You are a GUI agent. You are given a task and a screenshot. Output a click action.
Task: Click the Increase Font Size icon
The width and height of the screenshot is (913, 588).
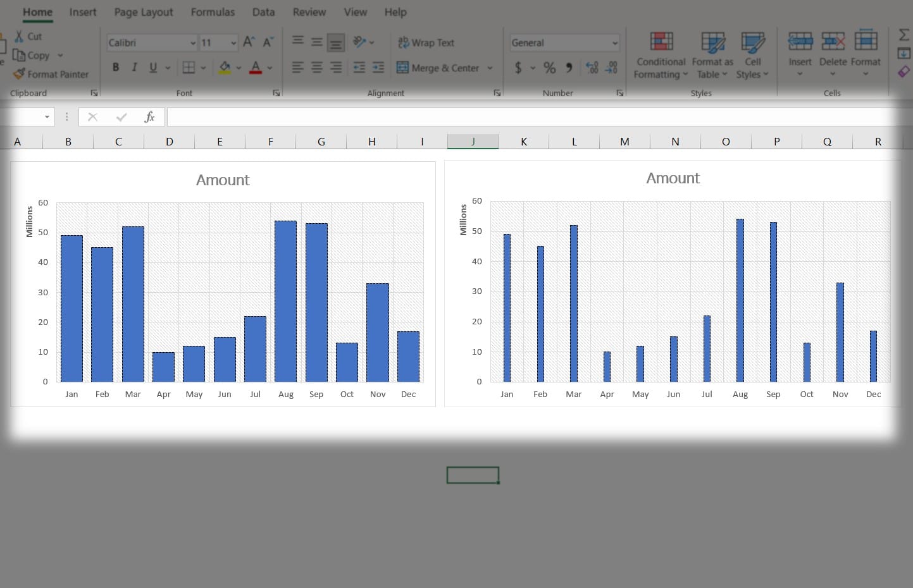249,42
